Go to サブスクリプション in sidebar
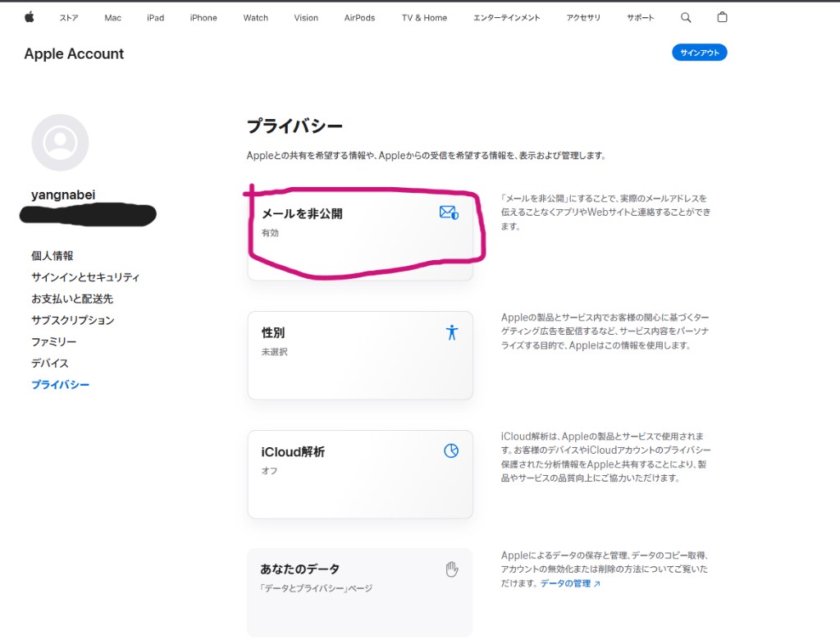 (x=73, y=320)
